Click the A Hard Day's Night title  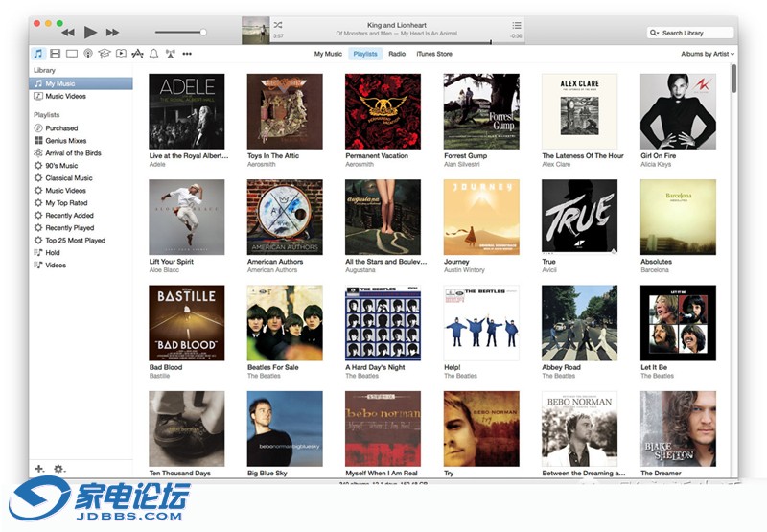(x=375, y=367)
